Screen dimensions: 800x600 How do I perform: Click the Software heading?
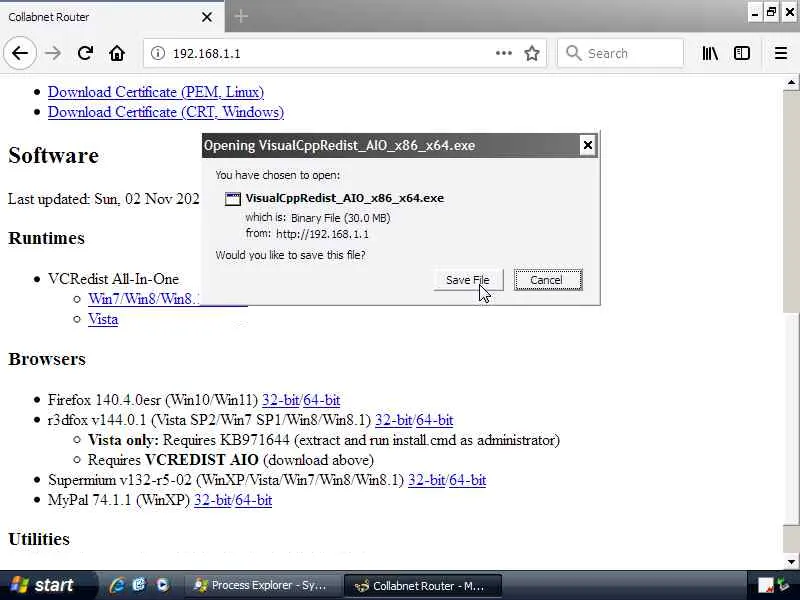tap(54, 155)
